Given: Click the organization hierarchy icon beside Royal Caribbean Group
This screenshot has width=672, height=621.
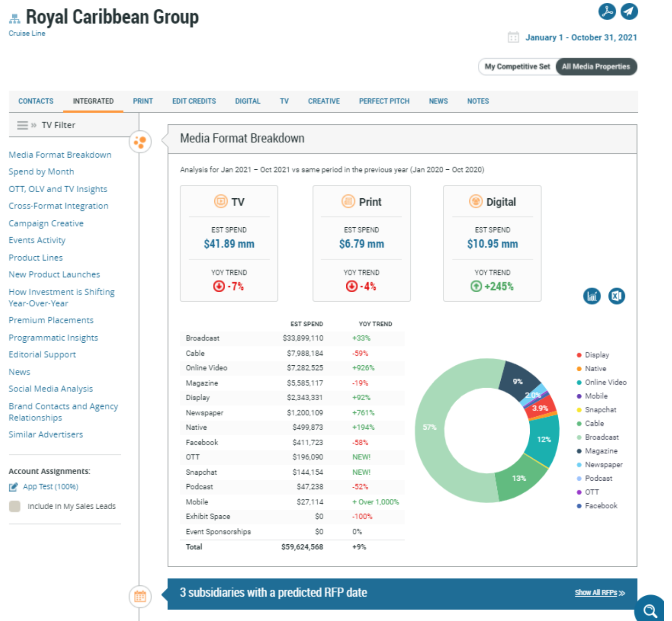Looking at the screenshot, I should 15,19.
